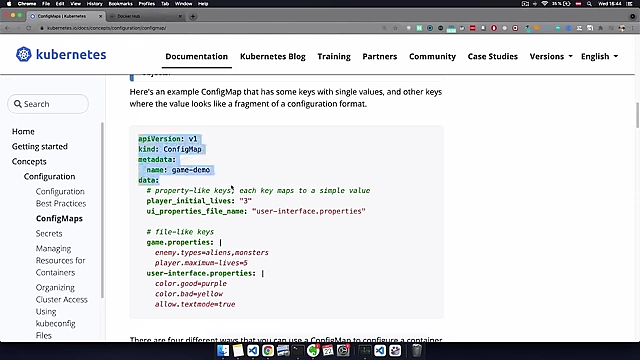Open Organizing Cluster Access Using kubeconfig Files
Viewport: 640px width, 360px height.
(x=61, y=311)
